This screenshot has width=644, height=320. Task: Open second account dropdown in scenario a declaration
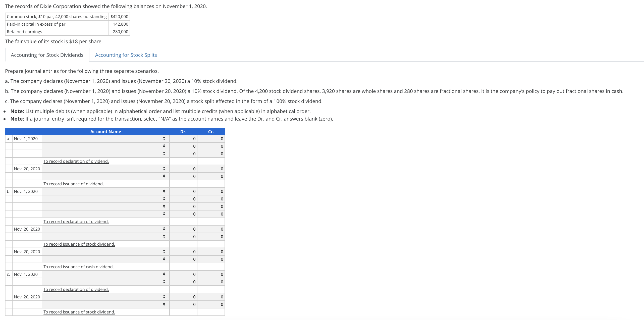click(x=105, y=146)
